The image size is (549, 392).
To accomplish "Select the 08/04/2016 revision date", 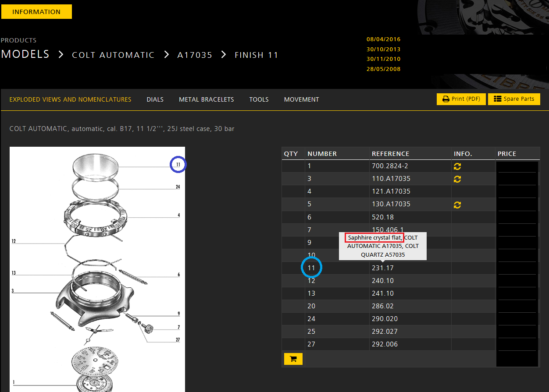I will (383, 39).
